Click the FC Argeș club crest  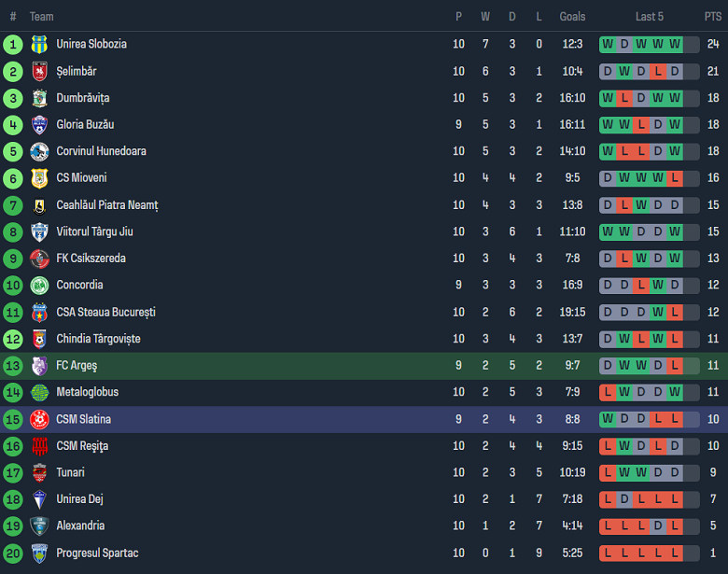click(39, 365)
